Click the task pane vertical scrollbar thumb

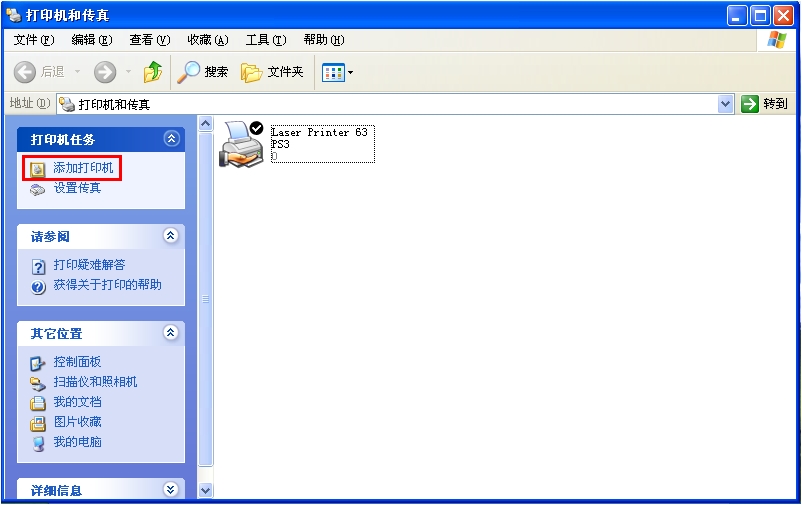(x=206, y=299)
